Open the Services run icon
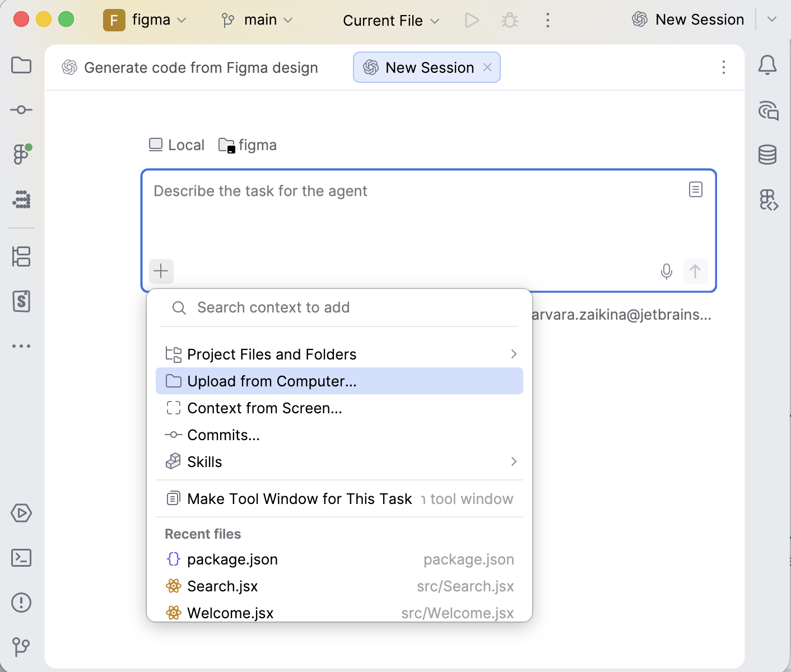 coord(21,513)
